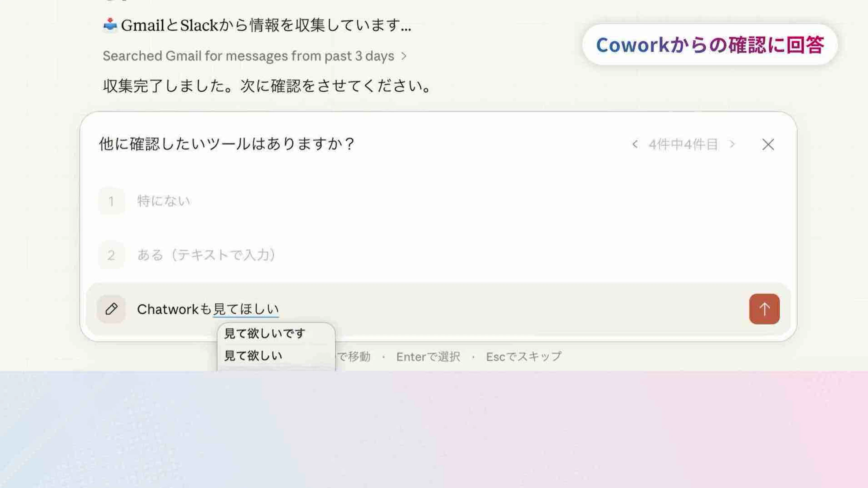Click the Enterで選択 hint
868x488 pixels.
(x=428, y=357)
